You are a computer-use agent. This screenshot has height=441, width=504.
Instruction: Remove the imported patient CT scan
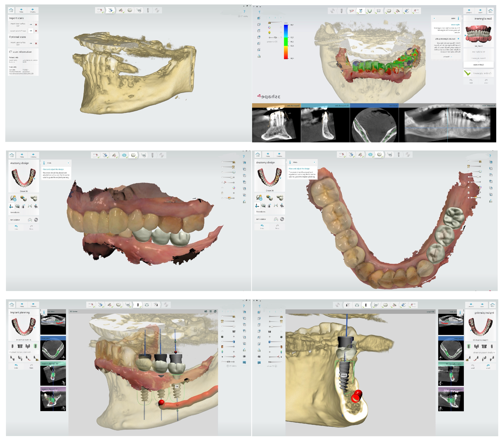click(36, 31)
